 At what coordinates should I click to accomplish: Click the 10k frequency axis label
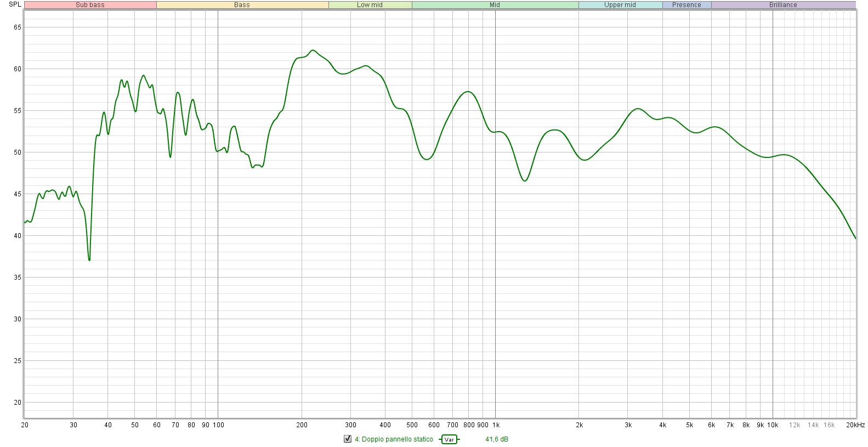tap(773, 425)
